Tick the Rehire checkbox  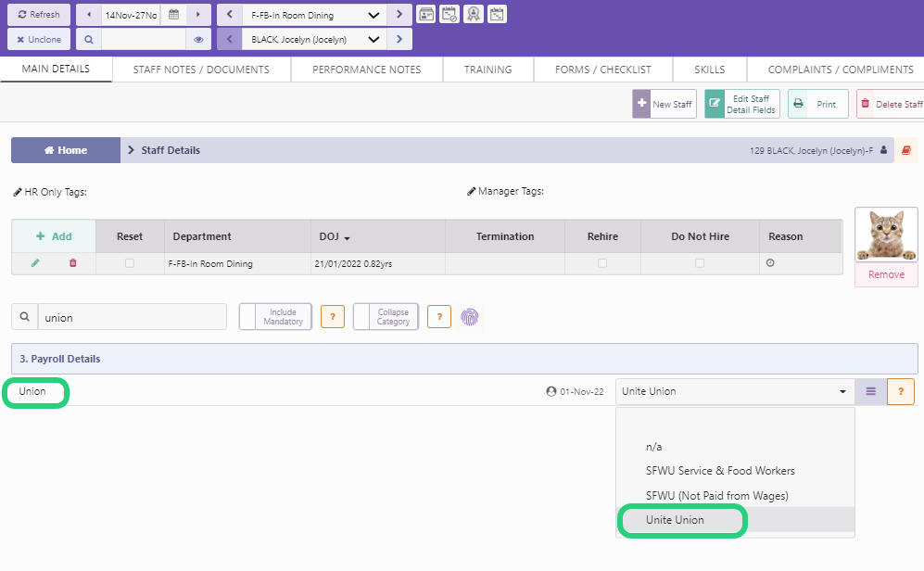point(602,263)
